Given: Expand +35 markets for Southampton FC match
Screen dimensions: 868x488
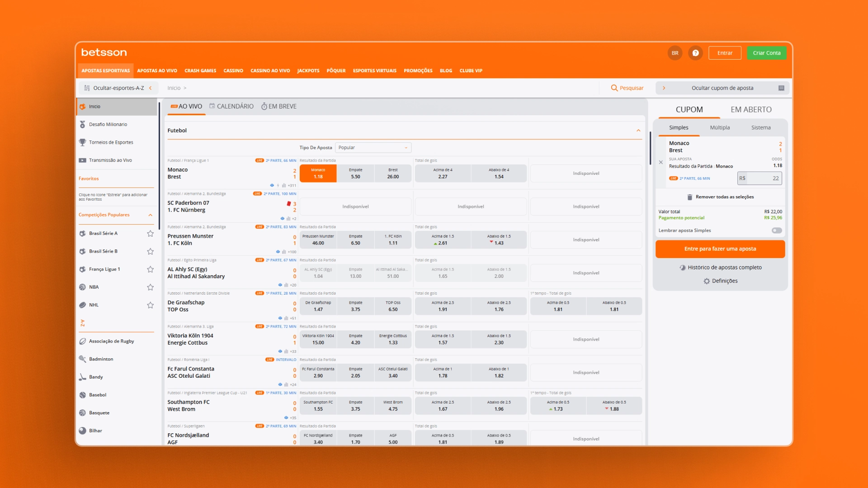Looking at the screenshot, I should 293,418.
